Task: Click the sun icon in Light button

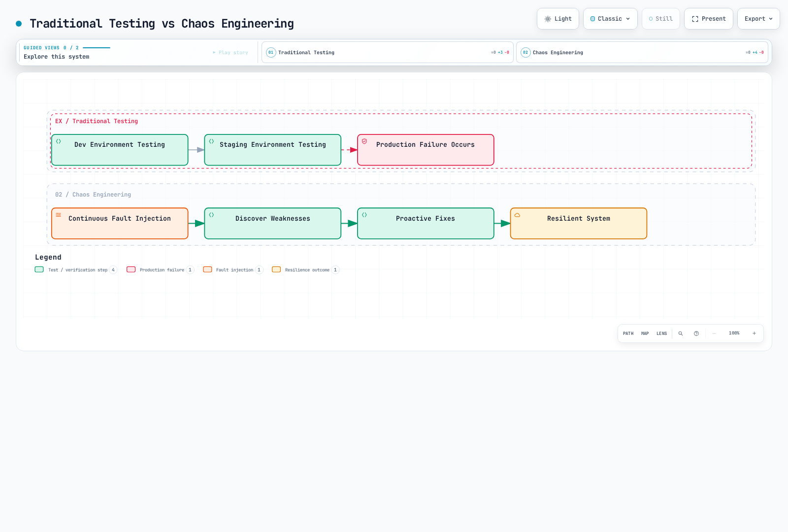Action: [548, 19]
